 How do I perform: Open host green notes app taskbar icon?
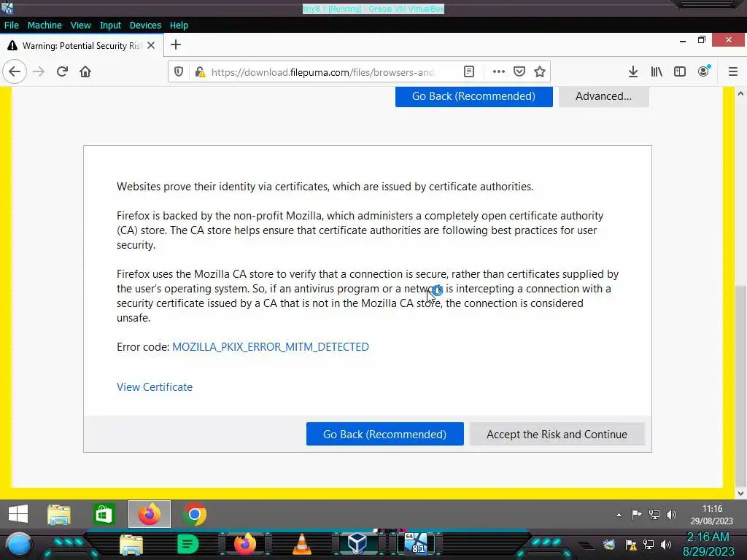point(187,544)
